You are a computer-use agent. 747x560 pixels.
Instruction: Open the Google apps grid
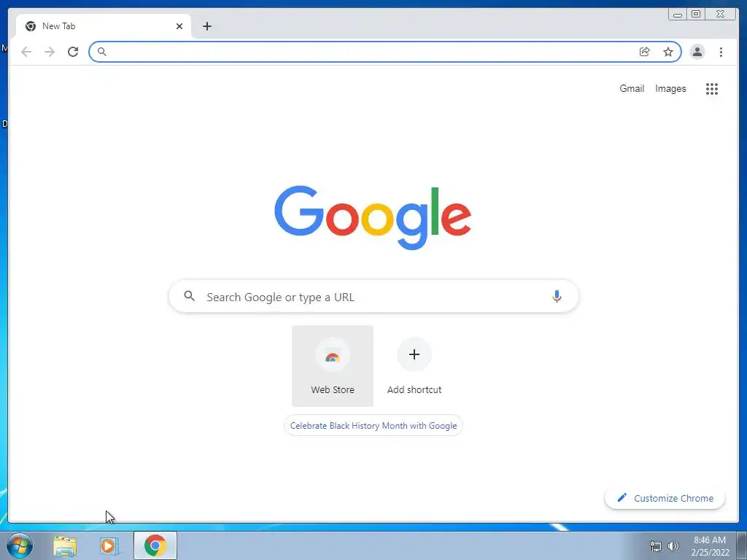pyautogui.click(x=712, y=88)
